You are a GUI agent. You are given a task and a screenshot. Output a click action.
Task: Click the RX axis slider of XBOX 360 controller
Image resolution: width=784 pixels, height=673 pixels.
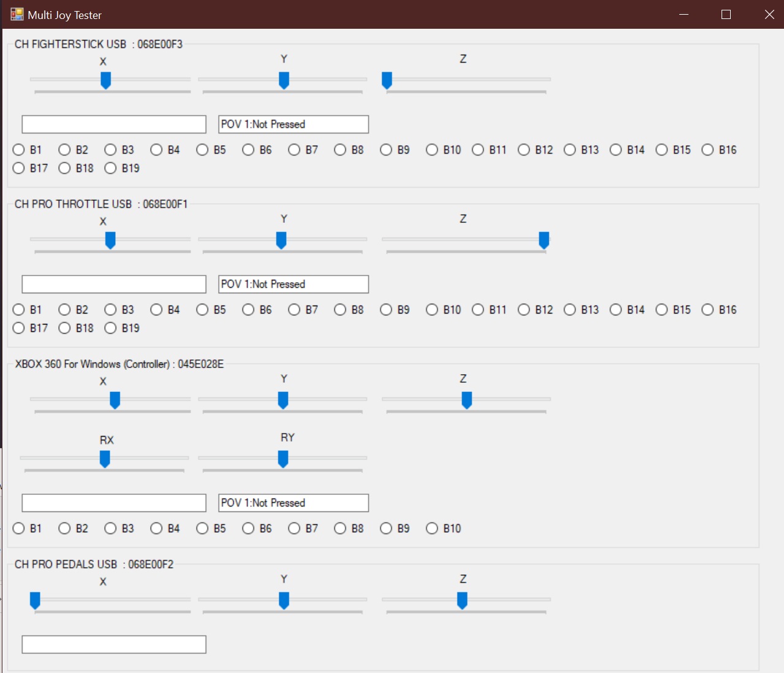coord(104,459)
